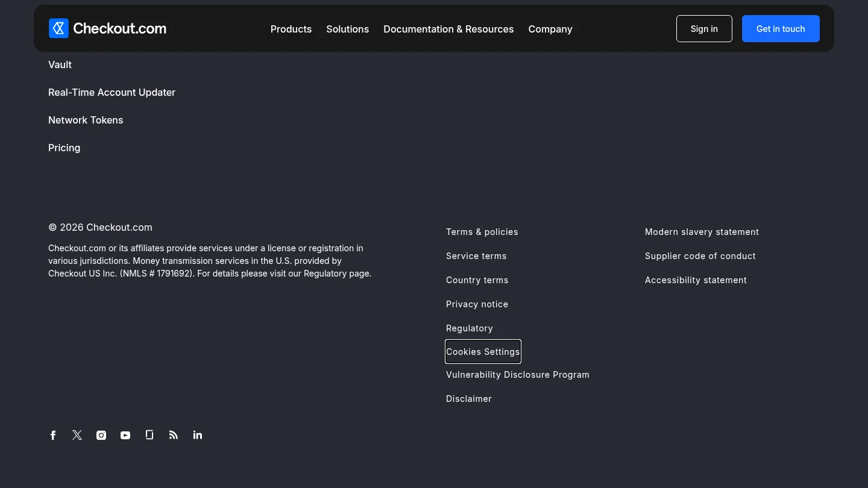
Task: Open the Vault link
Action: click(x=60, y=64)
